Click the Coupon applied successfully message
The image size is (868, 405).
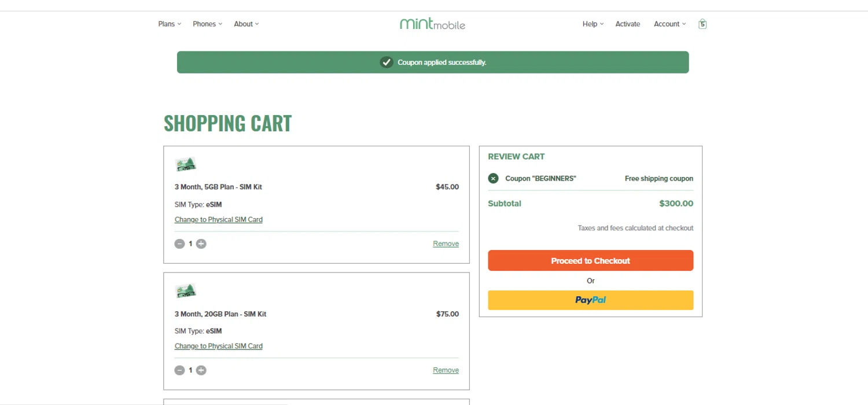point(442,62)
